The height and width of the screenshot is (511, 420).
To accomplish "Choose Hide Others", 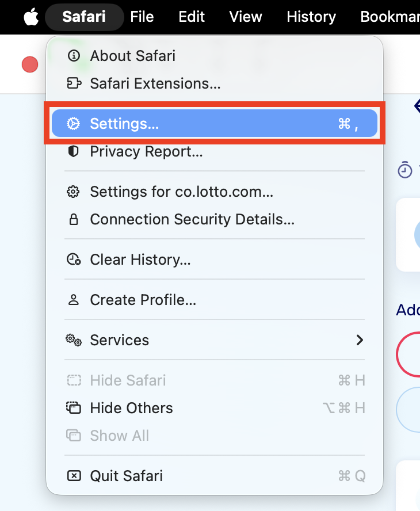I will tap(215, 408).
